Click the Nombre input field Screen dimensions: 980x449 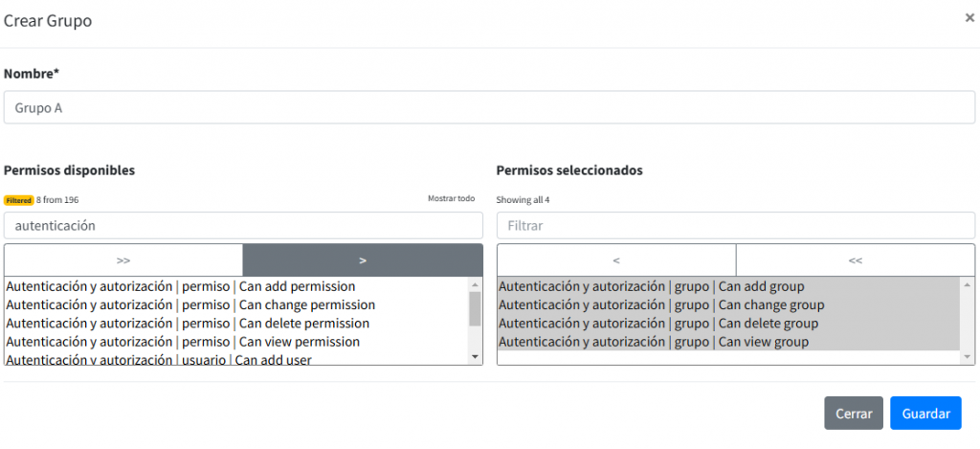(489, 107)
